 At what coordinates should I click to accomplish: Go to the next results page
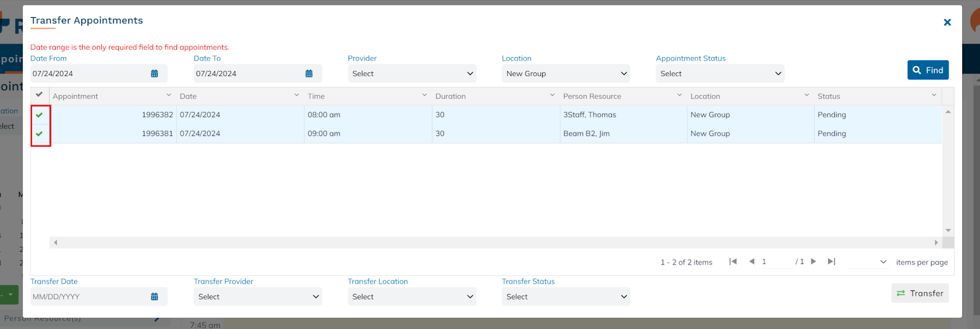tap(813, 262)
